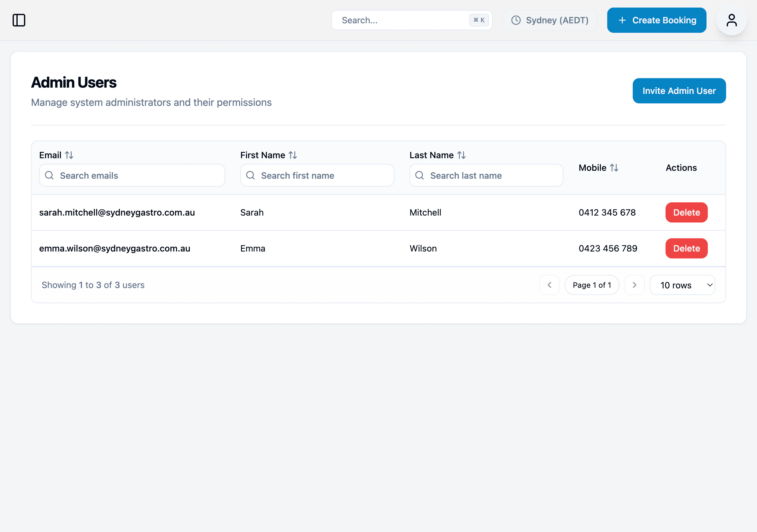This screenshot has width=757, height=532.
Task: Open the 10 rows per page dropdown
Action: point(682,285)
